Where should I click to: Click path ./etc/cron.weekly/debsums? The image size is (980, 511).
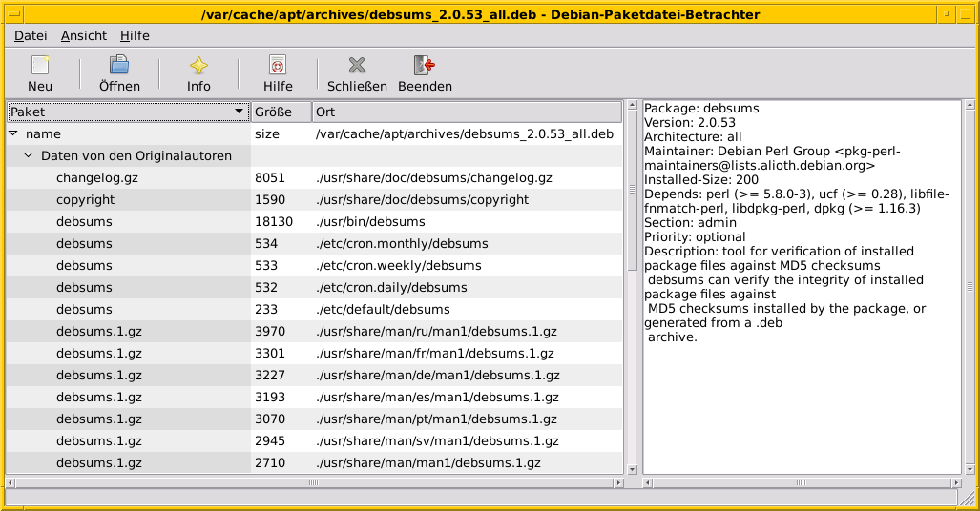pyautogui.click(x=399, y=265)
